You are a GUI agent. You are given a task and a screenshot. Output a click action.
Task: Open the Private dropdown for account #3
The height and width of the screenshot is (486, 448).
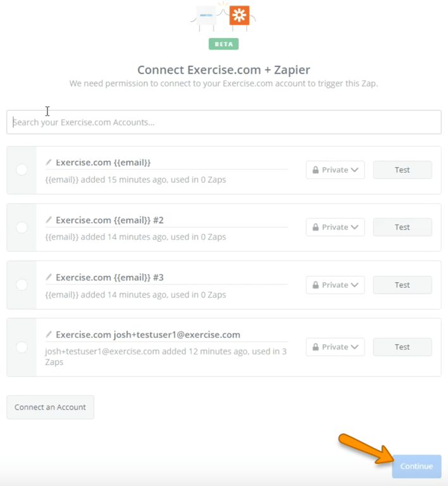(x=335, y=285)
